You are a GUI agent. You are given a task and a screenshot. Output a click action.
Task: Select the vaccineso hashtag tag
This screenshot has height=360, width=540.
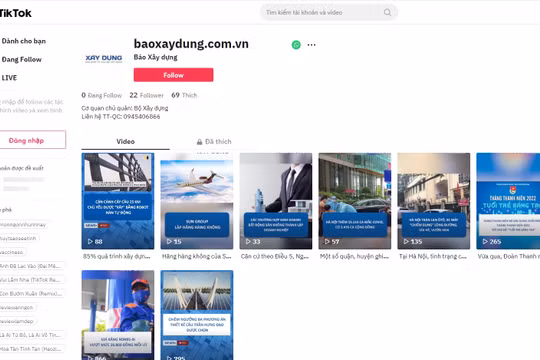pyautogui.click(x=12, y=252)
